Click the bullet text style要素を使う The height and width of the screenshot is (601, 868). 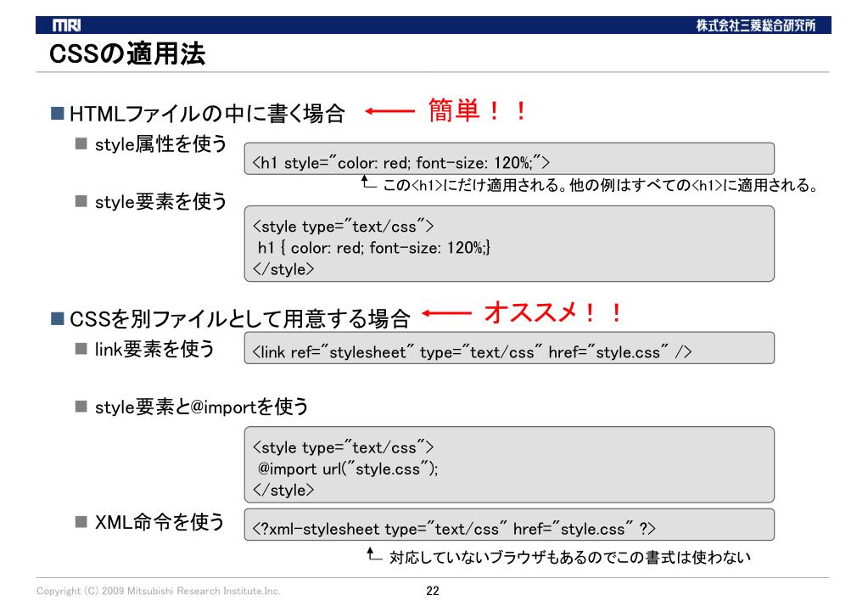click(x=160, y=202)
